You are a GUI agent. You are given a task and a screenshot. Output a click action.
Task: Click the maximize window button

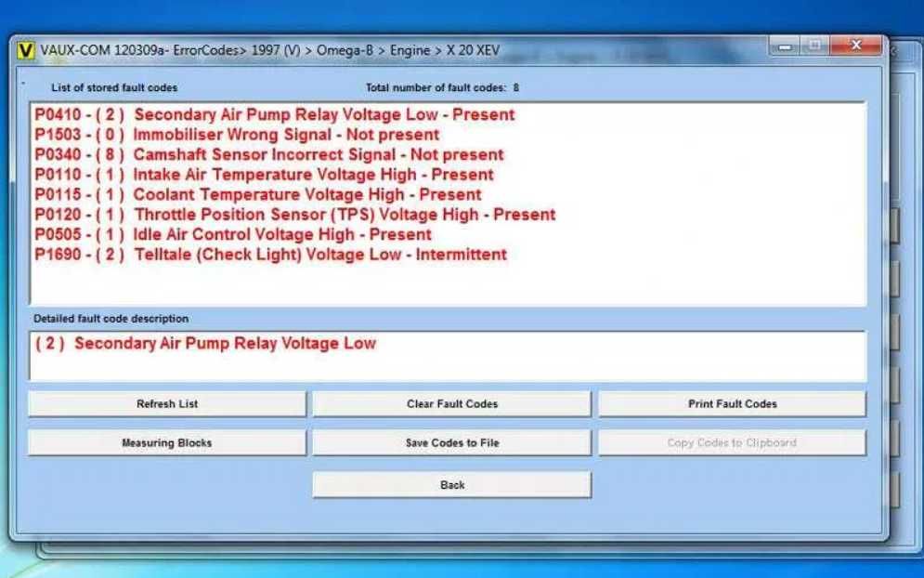pyautogui.click(x=815, y=46)
